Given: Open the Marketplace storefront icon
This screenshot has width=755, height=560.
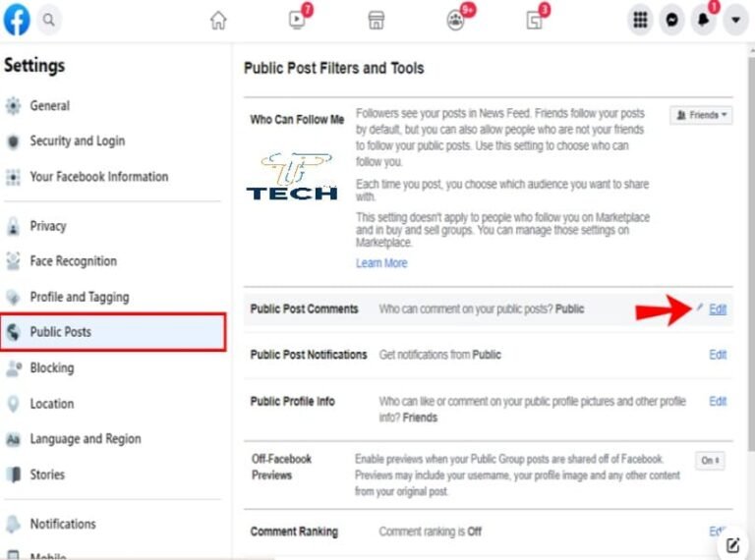Looking at the screenshot, I should pos(377,21).
